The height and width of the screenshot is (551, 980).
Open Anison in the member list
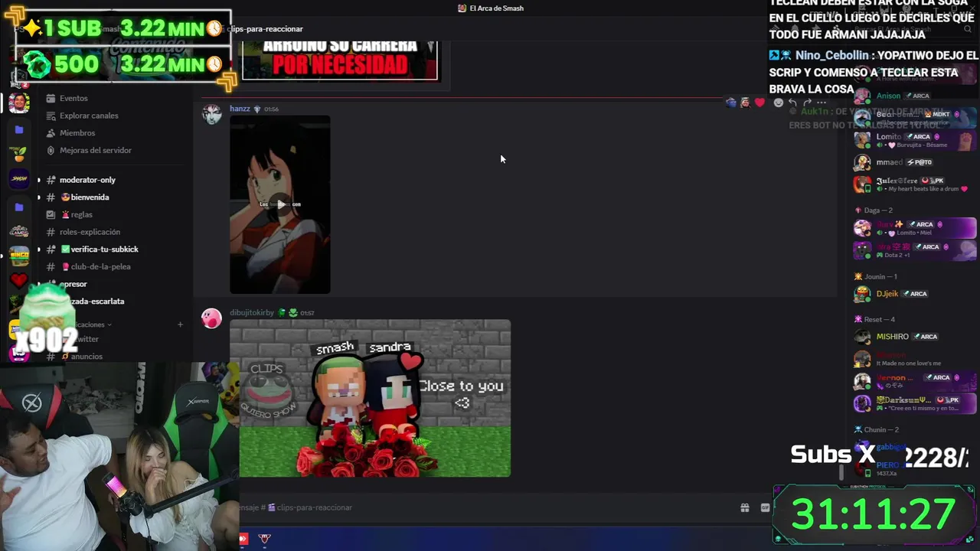[x=915, y=96]
